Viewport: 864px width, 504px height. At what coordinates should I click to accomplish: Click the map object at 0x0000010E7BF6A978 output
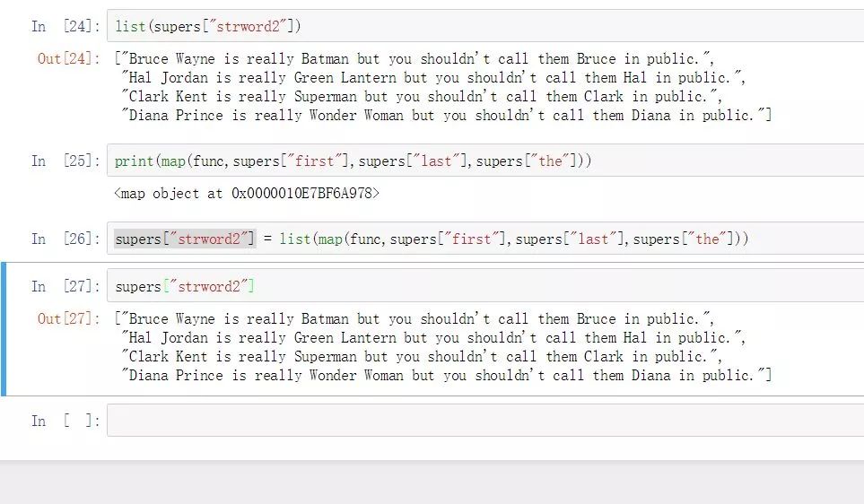coord(247,194)
